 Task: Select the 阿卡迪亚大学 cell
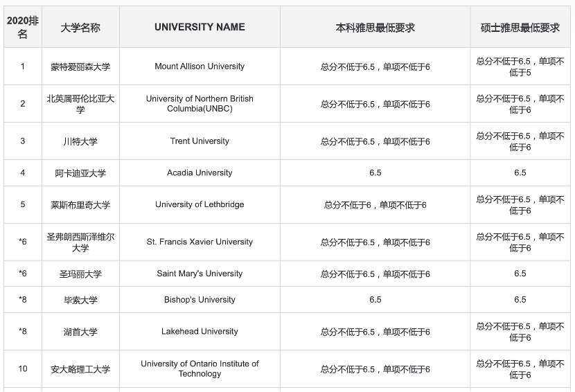[80, 172]
